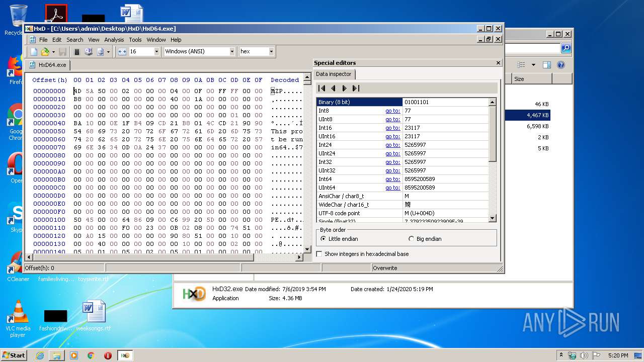This screenshot has width=644, height=362.
Task: Click the Start button
Action: pyautogui.click(x=14, y=355)
